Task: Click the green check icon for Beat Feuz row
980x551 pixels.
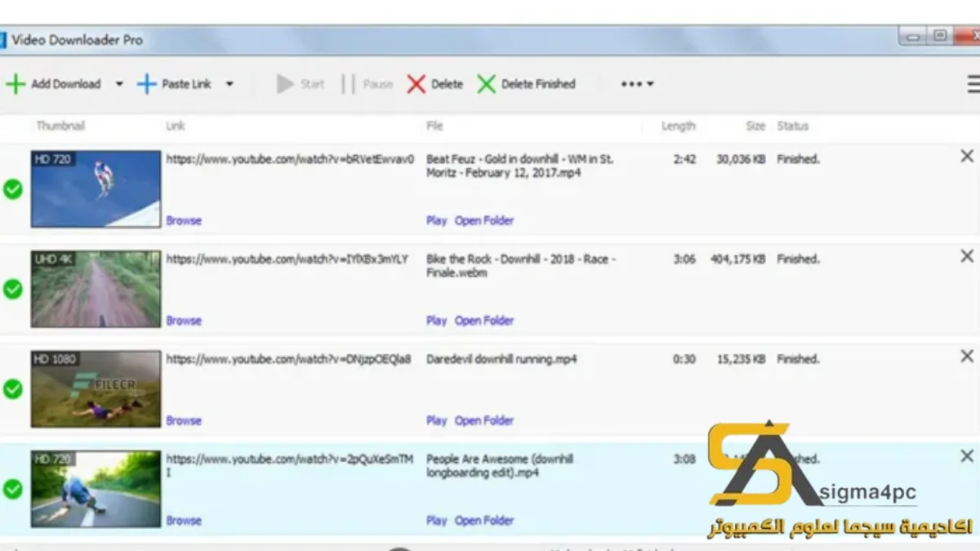Action: pyautogui.click(x=13, y=189)
